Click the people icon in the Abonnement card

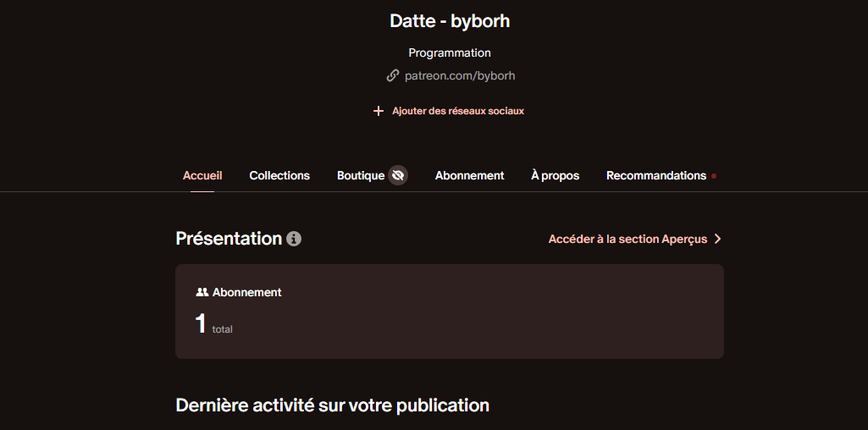[x=202, y=292]
